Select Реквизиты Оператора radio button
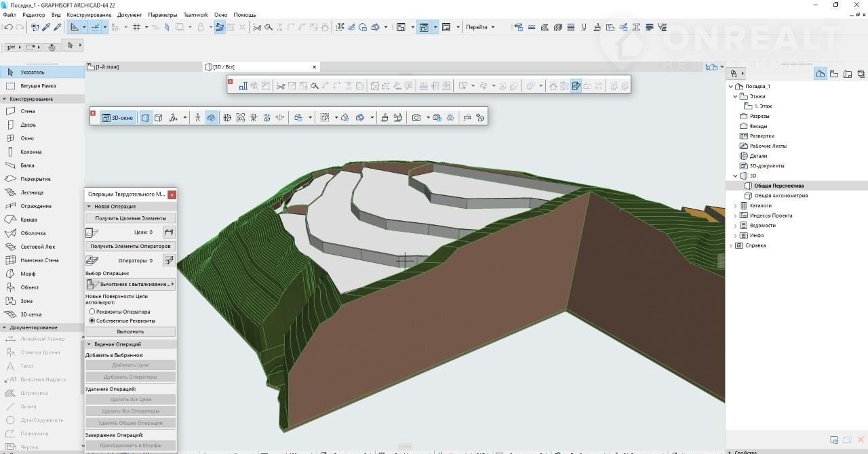 [x=92, y=312]
